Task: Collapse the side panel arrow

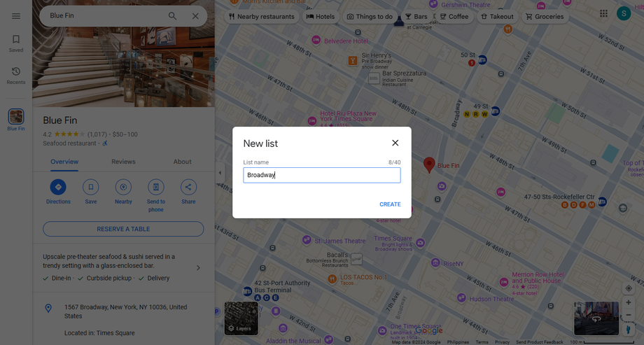Action: point(220,173)
